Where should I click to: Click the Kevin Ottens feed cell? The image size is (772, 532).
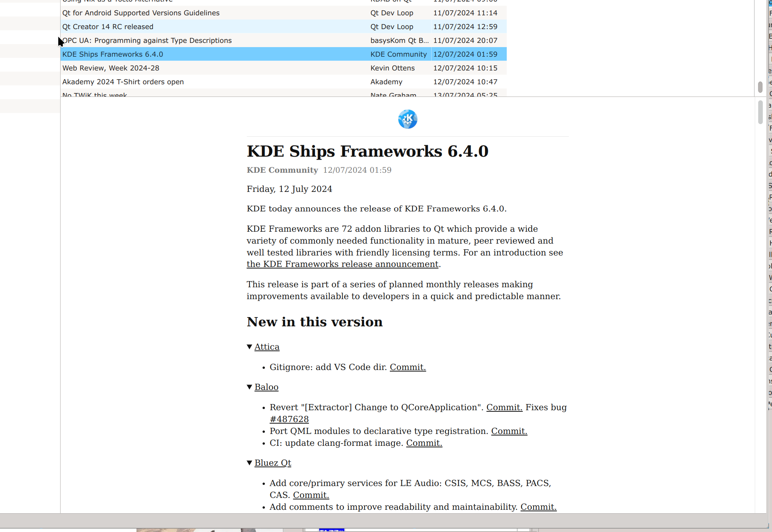click(x=399, y=68)
